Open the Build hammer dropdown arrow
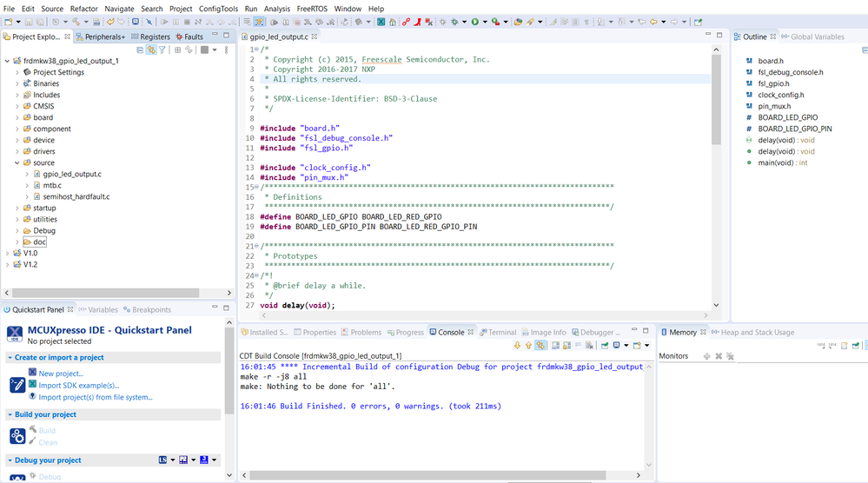Screen dimensions: 868x483 click(x=86, y=22)
